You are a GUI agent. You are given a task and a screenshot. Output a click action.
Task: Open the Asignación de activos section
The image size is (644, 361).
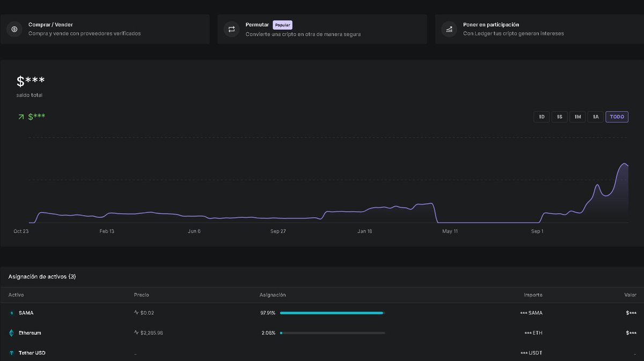[x=42, y=276]
